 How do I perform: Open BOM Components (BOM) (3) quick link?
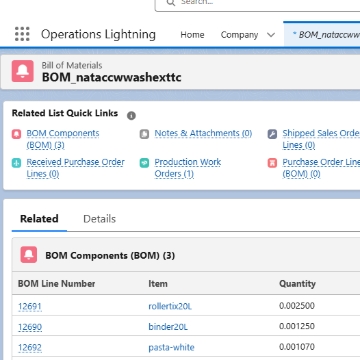[x=63, y=139]
